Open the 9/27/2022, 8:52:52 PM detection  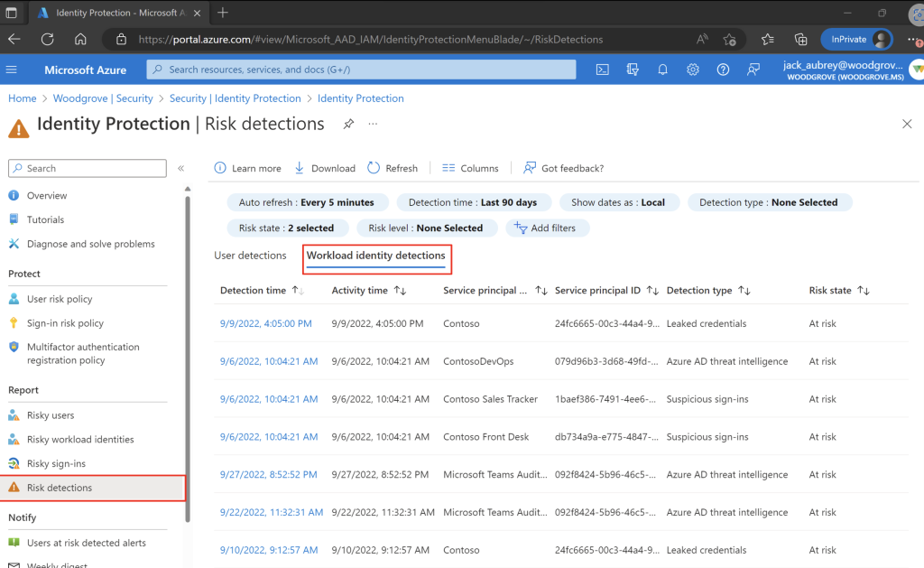[268, 474]
